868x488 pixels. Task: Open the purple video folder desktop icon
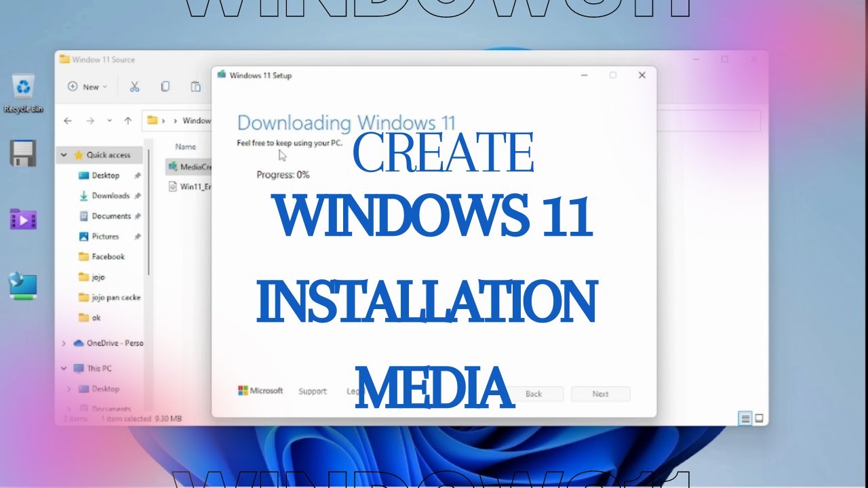pyautogui.click(x=23, y=220)
